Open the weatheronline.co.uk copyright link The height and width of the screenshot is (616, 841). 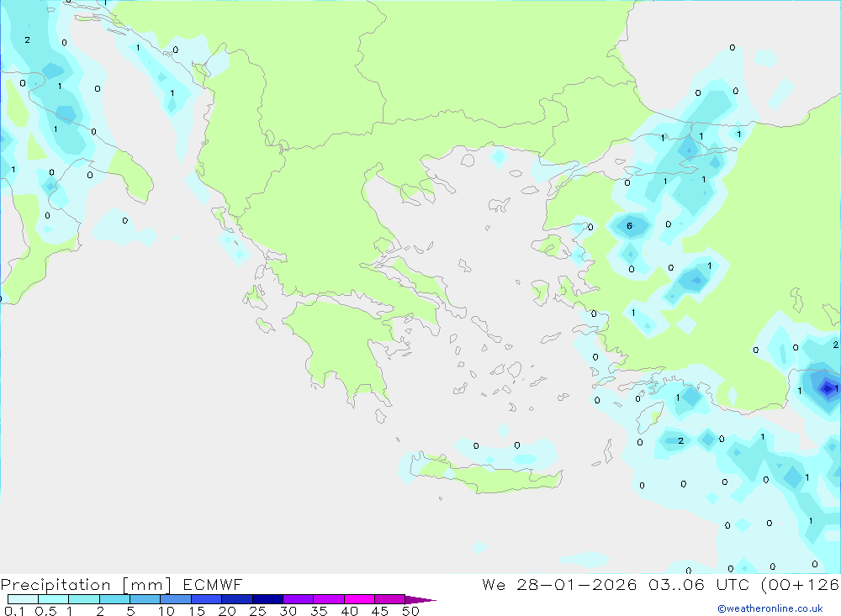[770, 608]
